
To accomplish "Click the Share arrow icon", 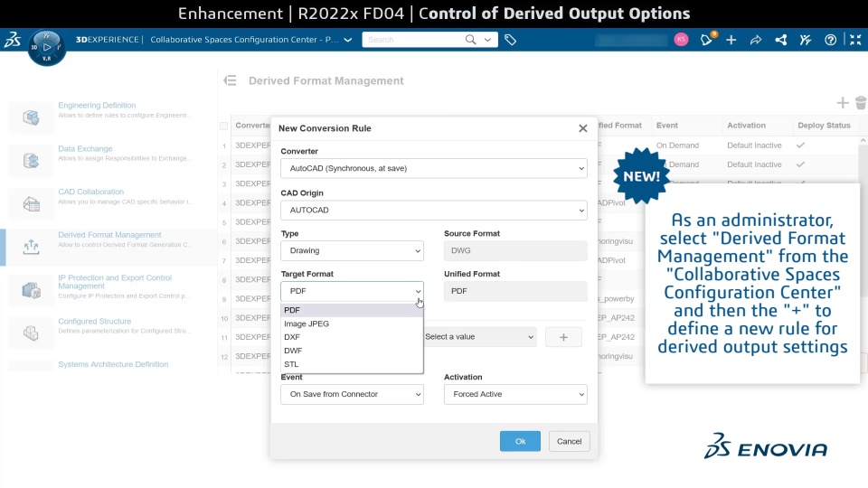I will [756, 40].
